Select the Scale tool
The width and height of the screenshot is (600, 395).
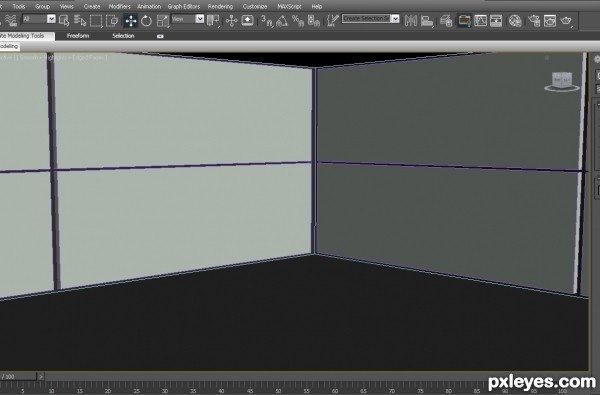(163, 21)
